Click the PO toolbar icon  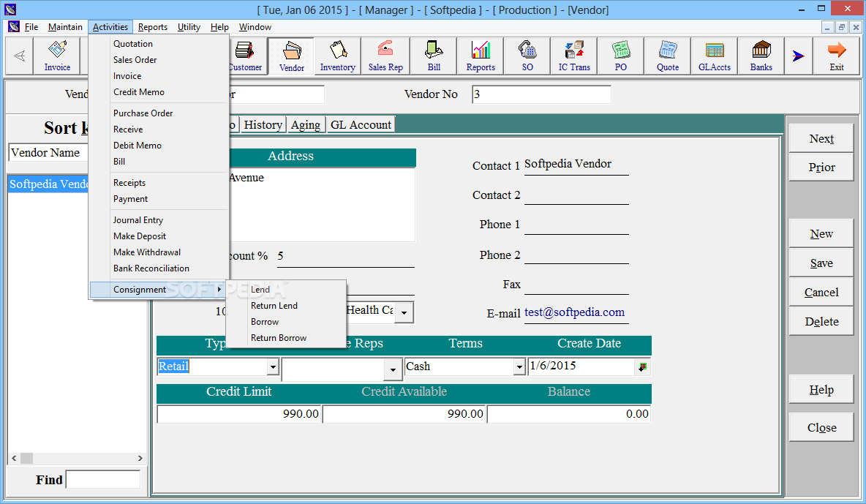click(621, 56)
